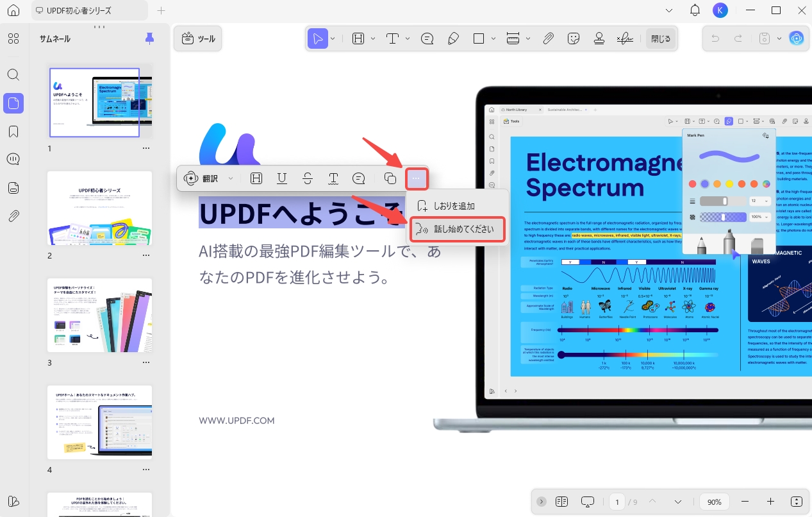Toggle highlight on the selected text

click(x=256, y=178)
